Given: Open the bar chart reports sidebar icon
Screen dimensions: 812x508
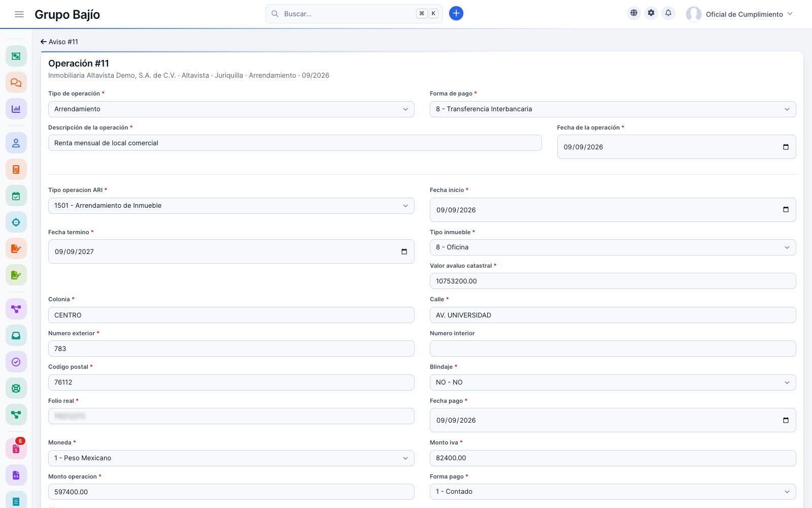Looking at the screenshot, I should coord(16,109).
